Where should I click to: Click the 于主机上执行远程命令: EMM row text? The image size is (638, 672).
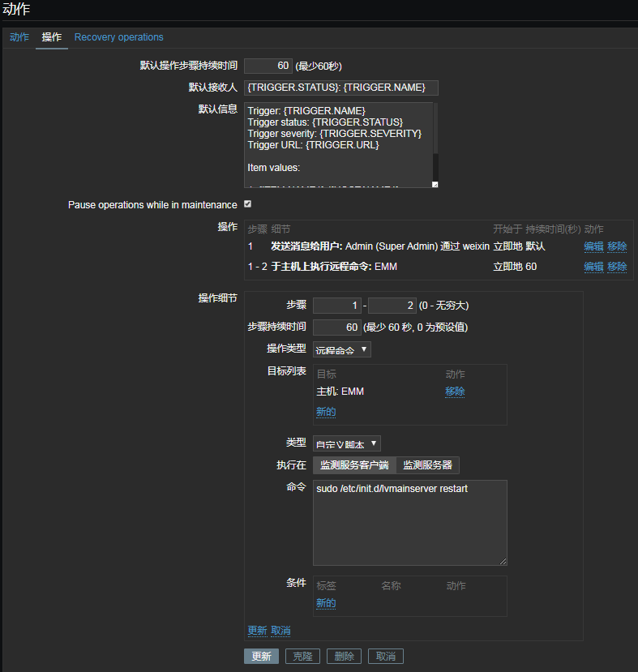[x=334, y=267]
